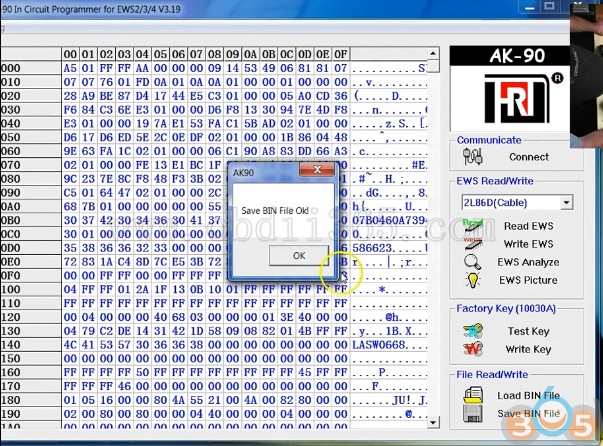Select row header 100
Screen dimensions: 603x446
tap(31, 290)
